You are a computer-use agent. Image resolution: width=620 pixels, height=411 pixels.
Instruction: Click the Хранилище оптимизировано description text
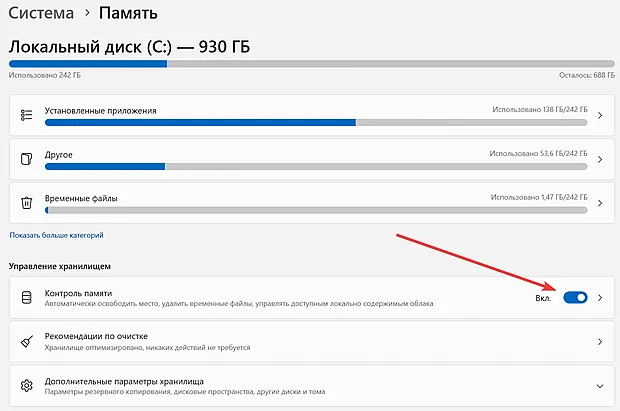point(147,347)
